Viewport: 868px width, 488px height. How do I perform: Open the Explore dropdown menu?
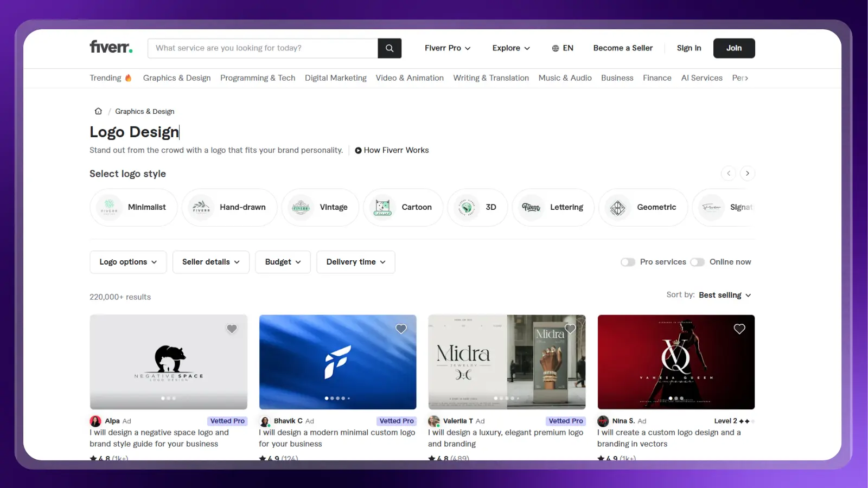tap(511, 48)
